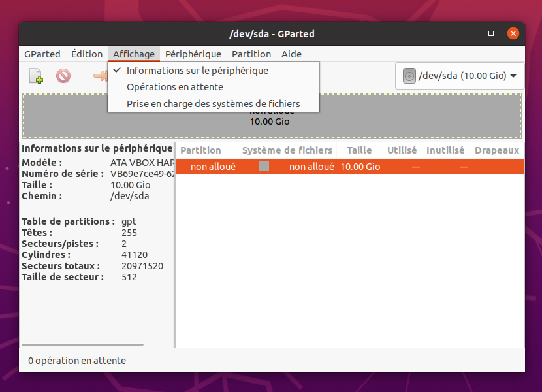Close the GParted window

(513, 33)
